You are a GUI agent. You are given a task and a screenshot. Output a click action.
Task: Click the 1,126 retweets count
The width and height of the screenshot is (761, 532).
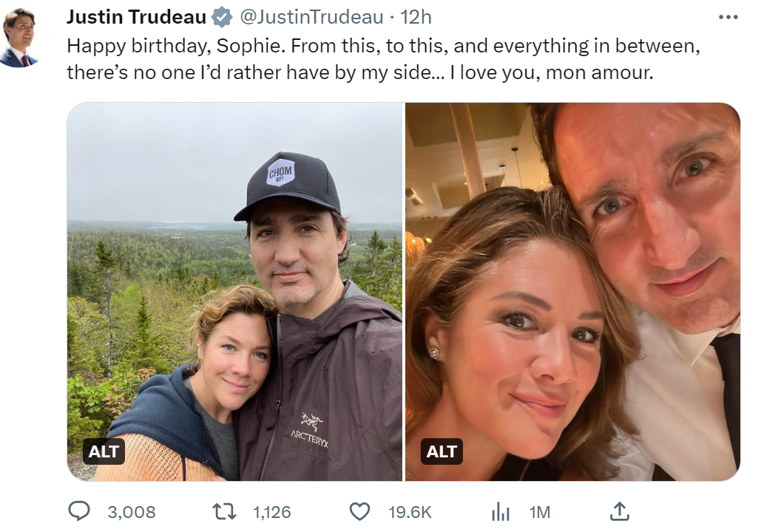tap(271, 512)
